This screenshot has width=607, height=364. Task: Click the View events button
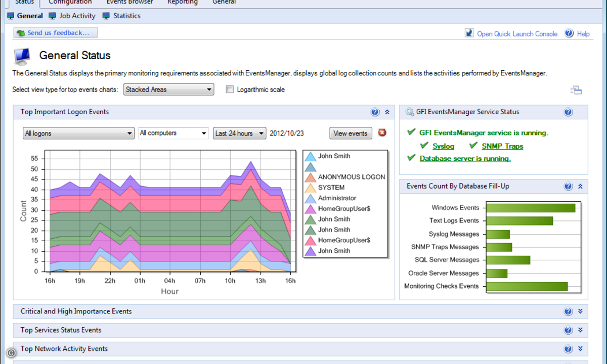click(x=351, y=133)
